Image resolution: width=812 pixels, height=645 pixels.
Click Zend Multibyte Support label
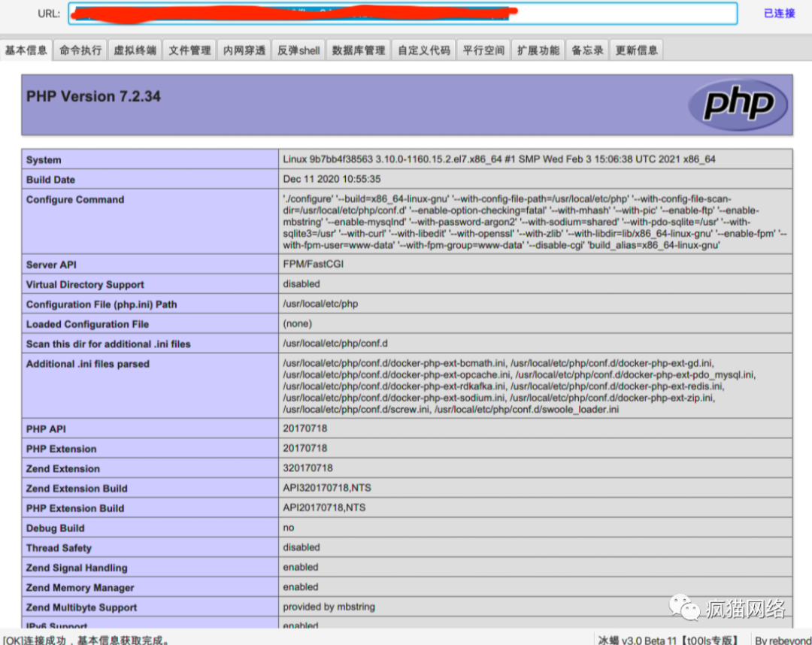click(x=81, y=607)
